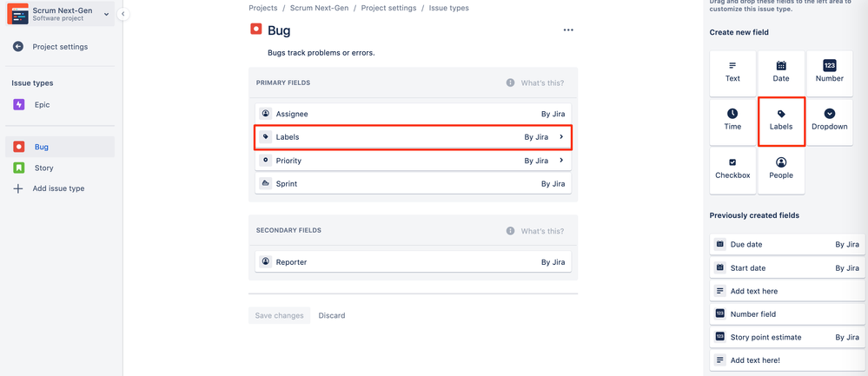Screen dimensions: 868x376
Task: Click the Reporter person icon
Action: [266, 261]
